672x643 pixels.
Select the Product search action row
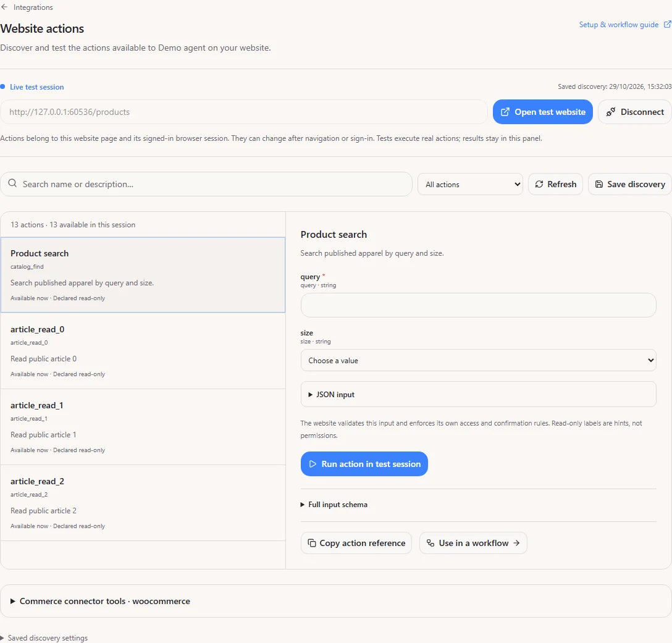tap(143, 275)
